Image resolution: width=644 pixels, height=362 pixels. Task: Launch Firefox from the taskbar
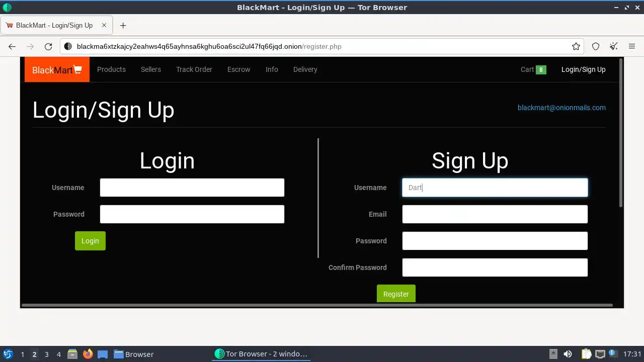pos(88,354)
